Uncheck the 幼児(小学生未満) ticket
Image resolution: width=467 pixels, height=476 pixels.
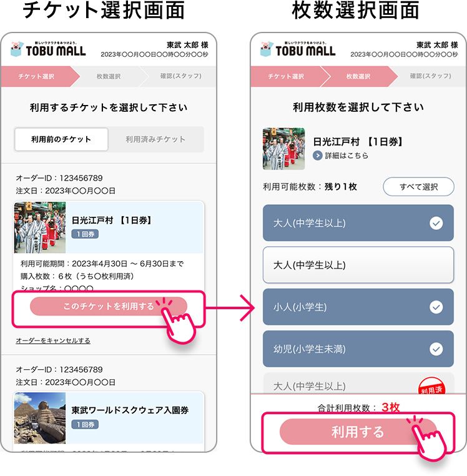pos(358,349)
